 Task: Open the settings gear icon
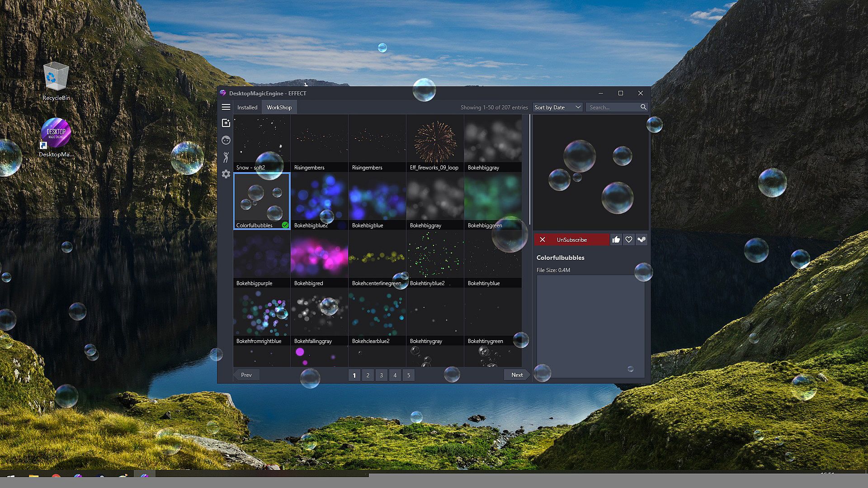(x=226, y=174)
